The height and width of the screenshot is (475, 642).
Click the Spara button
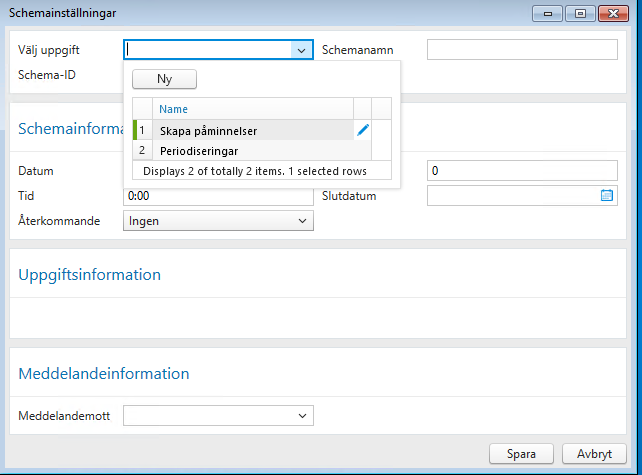(521, 453)
